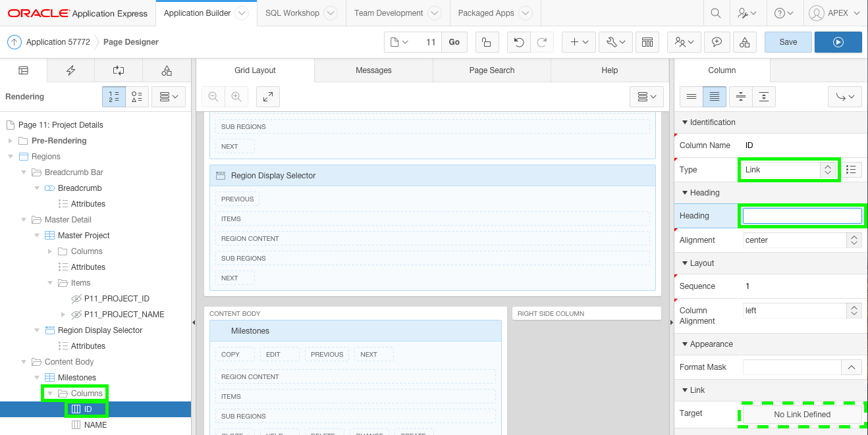The height and width of the screenshot is (435, 868).
Task: Switch to the Processing tab icon
Action: (119, 70)
